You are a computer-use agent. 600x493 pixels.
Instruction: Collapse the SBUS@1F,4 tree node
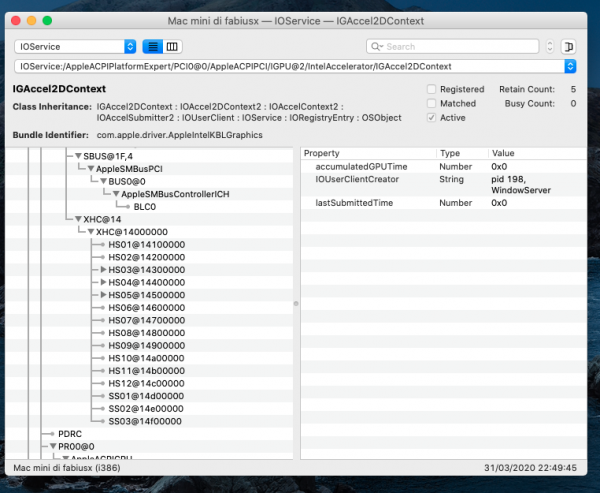point(78,156)
